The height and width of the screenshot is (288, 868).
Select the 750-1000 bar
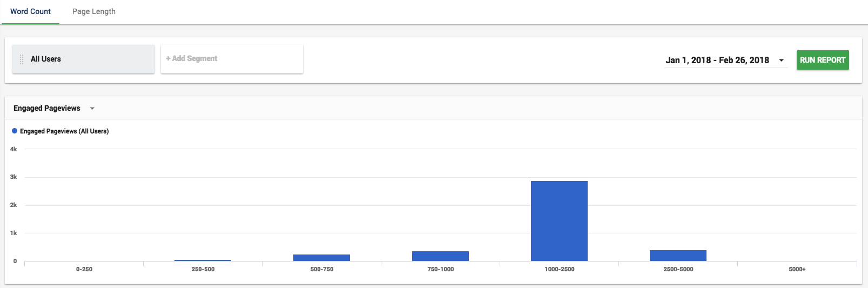pyautogui.click(x=440, y=256)
